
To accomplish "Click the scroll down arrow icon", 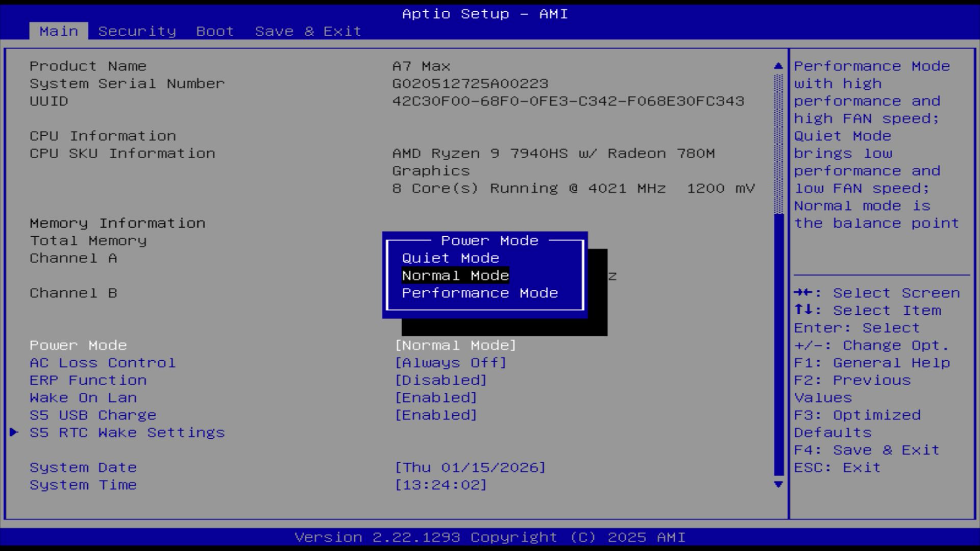I will (778, 484).
